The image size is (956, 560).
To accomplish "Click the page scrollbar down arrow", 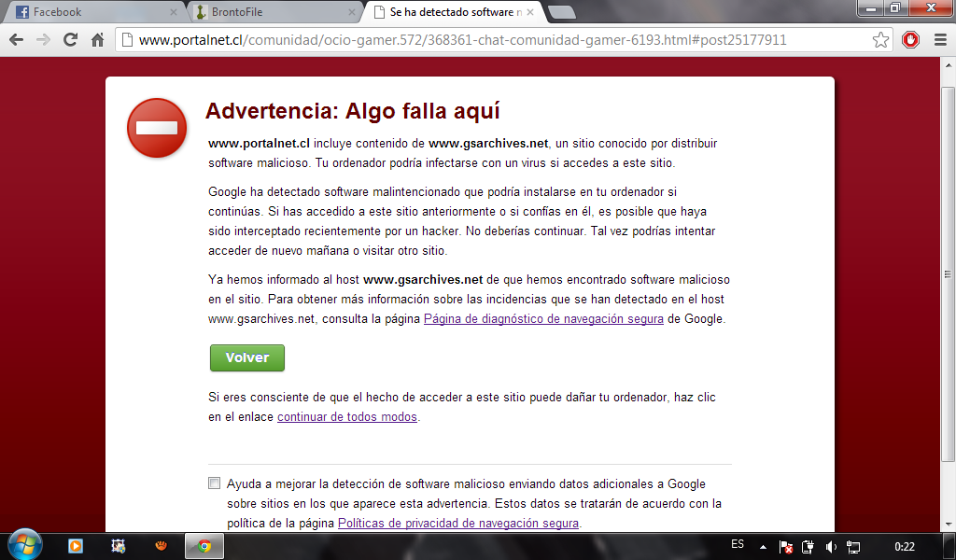I will (x=949, y=524).
